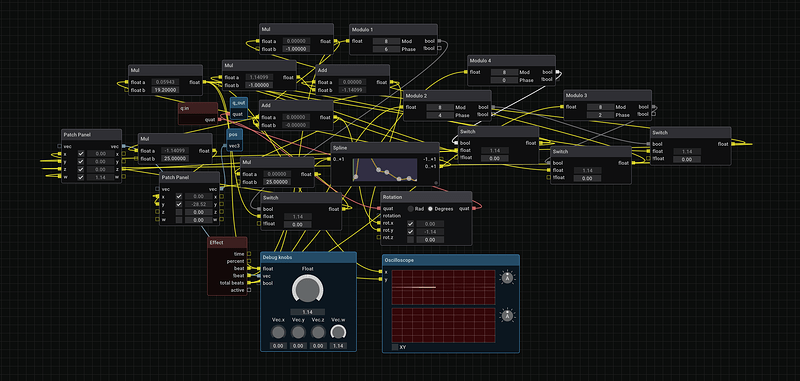The image size is (800, 381).
Task: Click the float b field showing -0.00000 in Add
Action: click(x=296, y=125)
